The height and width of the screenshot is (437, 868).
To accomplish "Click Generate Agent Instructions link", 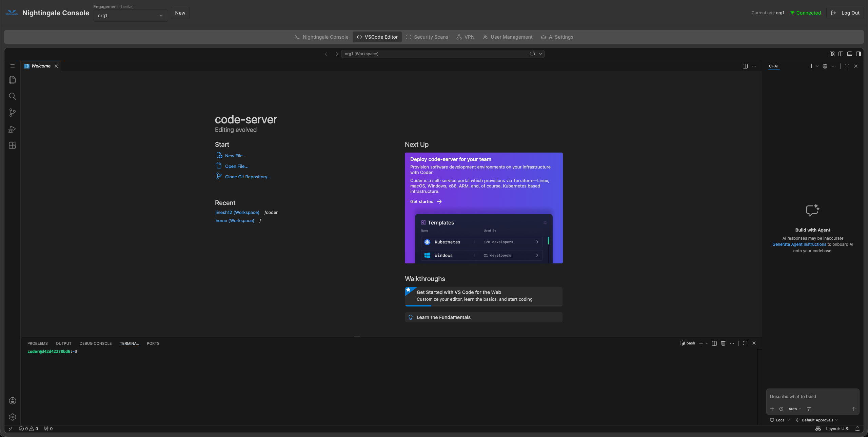I will (x=799, y=244).
